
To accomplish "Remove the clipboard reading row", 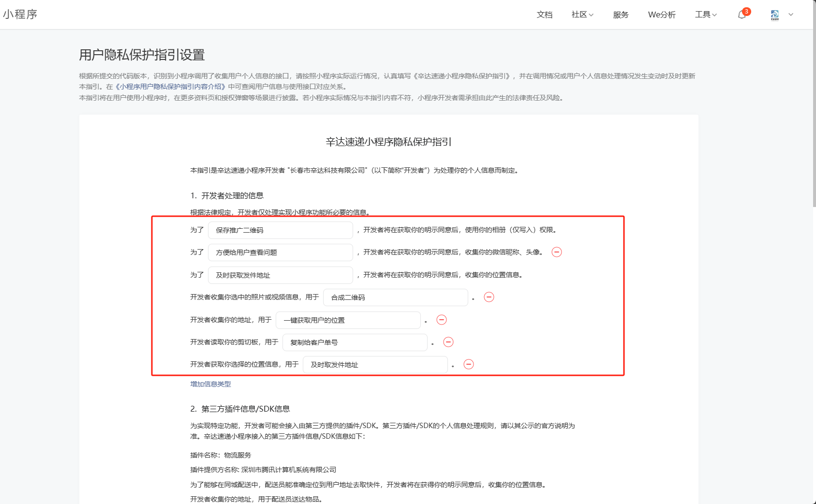I will point(448,342).
